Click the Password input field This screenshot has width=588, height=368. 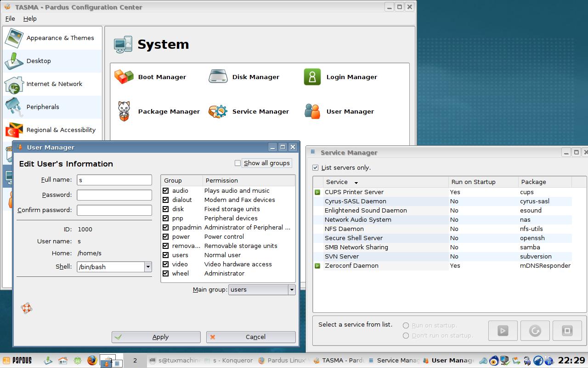pyautogui.click(x=114, y=195)
